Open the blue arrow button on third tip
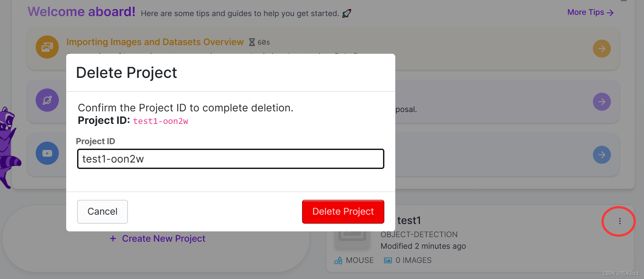This screenshot has width=644, height=279. (x=602, y=155)
